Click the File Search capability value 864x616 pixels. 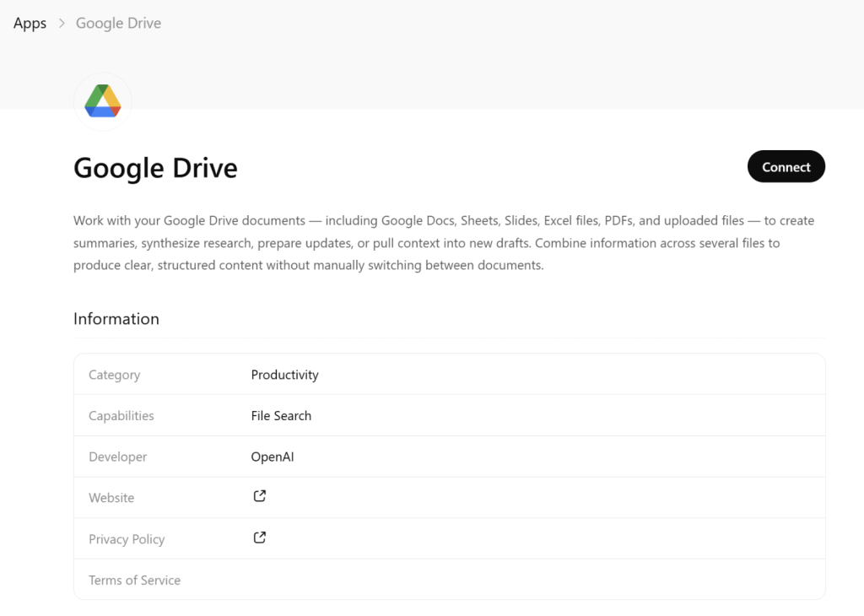coord(281,416)
